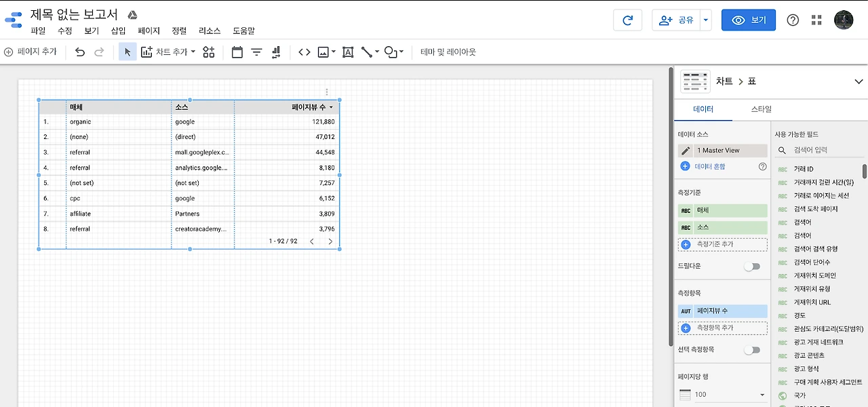Open the 리소스 menu
This screenshot has height=407, width=868.
pos(210,31)
